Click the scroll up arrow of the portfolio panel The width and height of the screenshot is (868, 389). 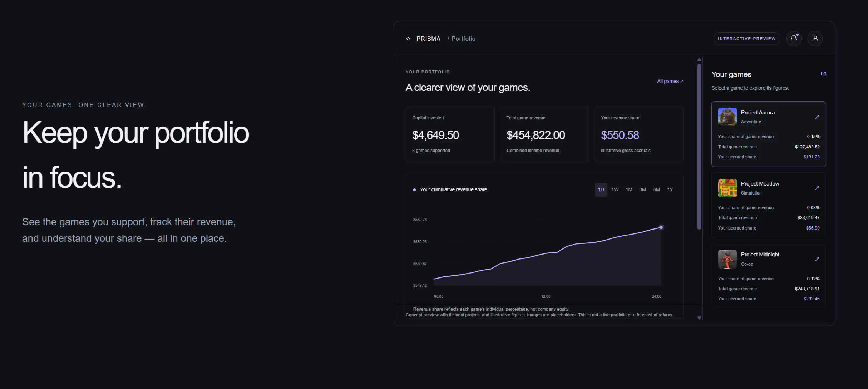(699, 60)
